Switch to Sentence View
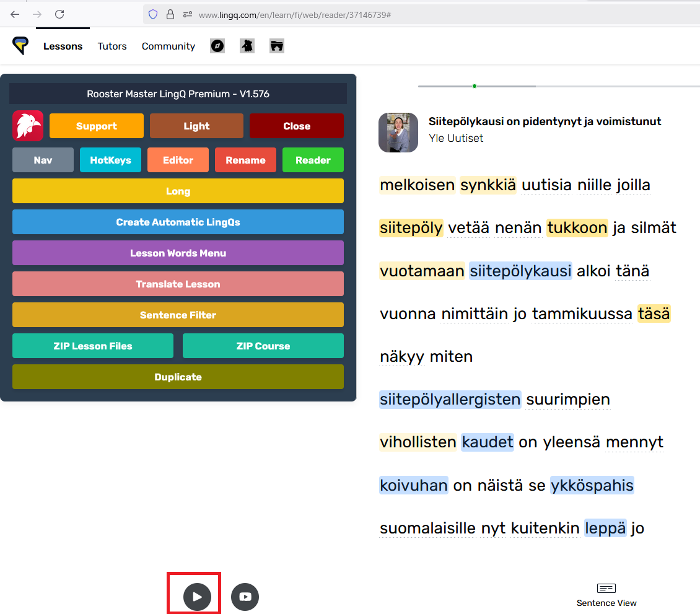This screenshot has width=700, height=614. (606, 595)
